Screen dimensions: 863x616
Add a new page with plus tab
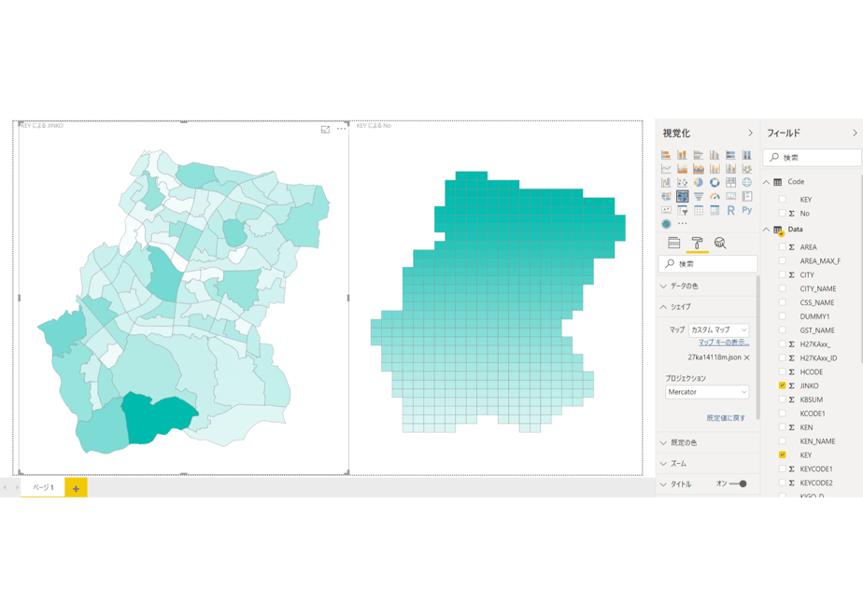(76, 488)
